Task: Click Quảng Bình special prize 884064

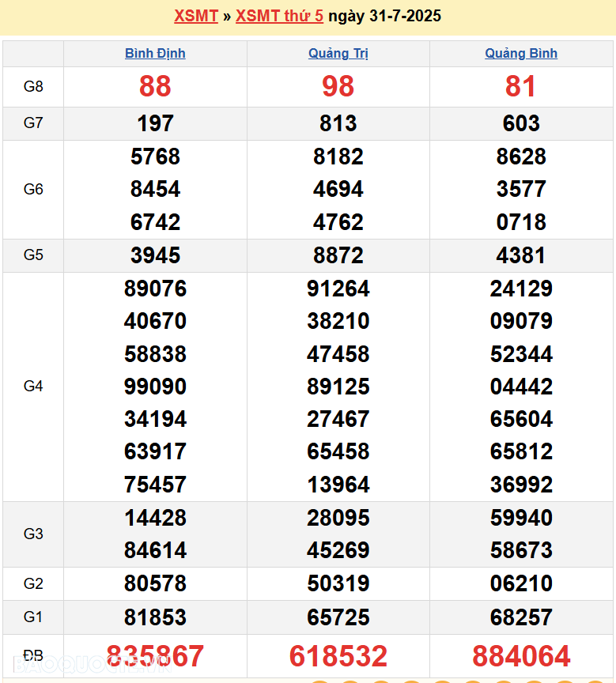Action: (x=521, y=656)
